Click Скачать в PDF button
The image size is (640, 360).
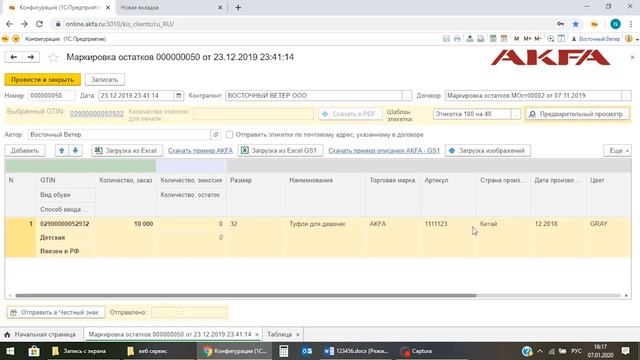tap(350, 114)
